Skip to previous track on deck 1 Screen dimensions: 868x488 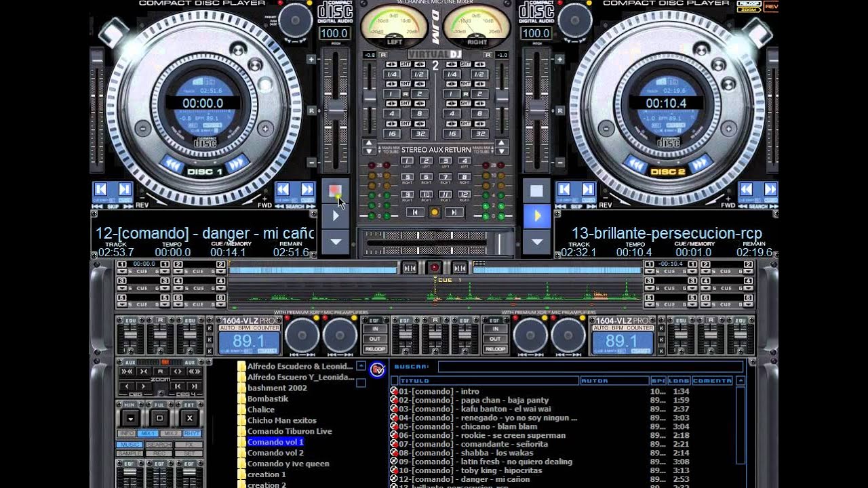(101, 189)
